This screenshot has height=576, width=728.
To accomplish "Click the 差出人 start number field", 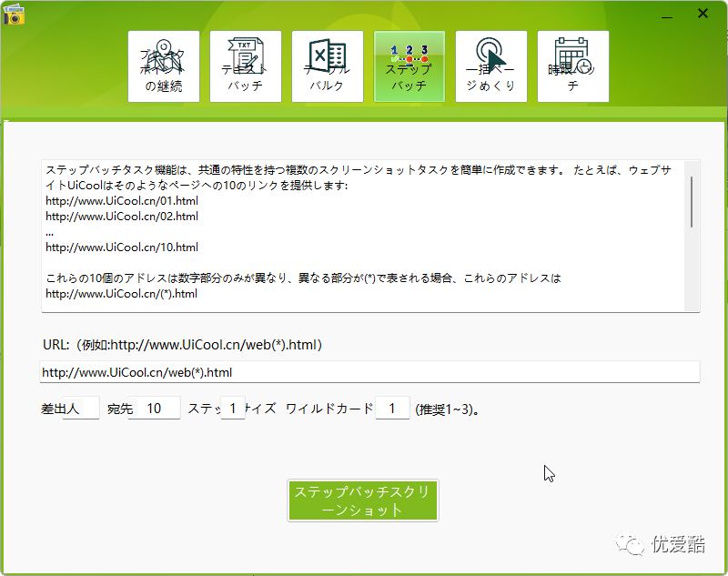I will tap(81, 408).
